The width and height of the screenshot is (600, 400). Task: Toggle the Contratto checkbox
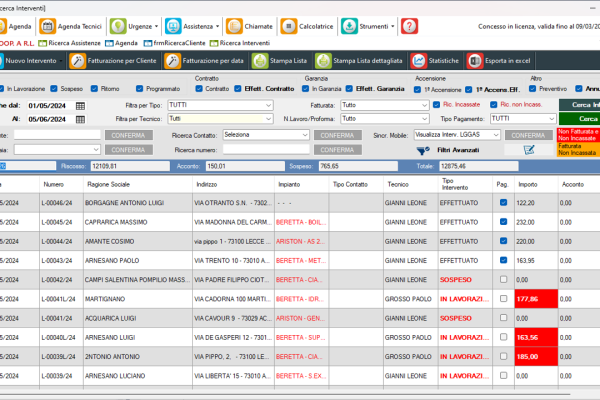click(x=199, y=89)
